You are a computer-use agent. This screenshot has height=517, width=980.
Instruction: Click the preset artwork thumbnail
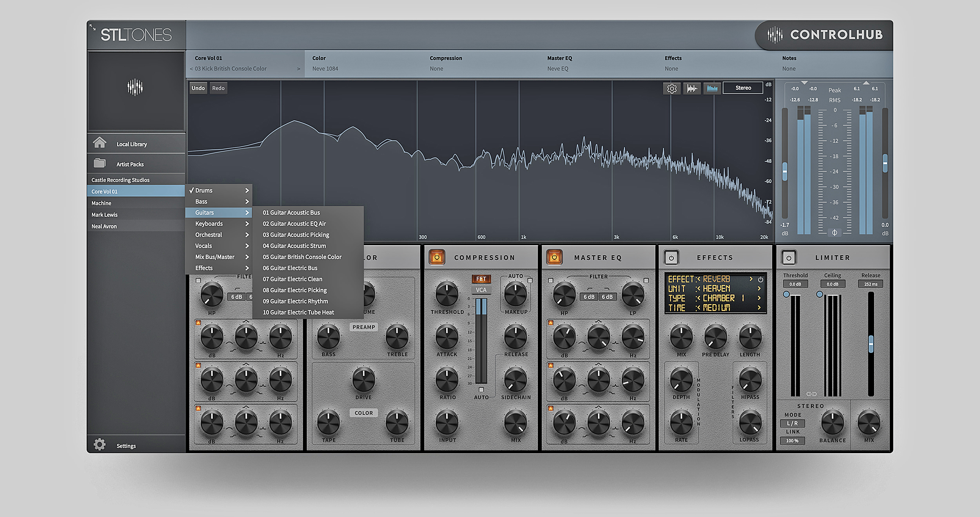tap(136, 91)
